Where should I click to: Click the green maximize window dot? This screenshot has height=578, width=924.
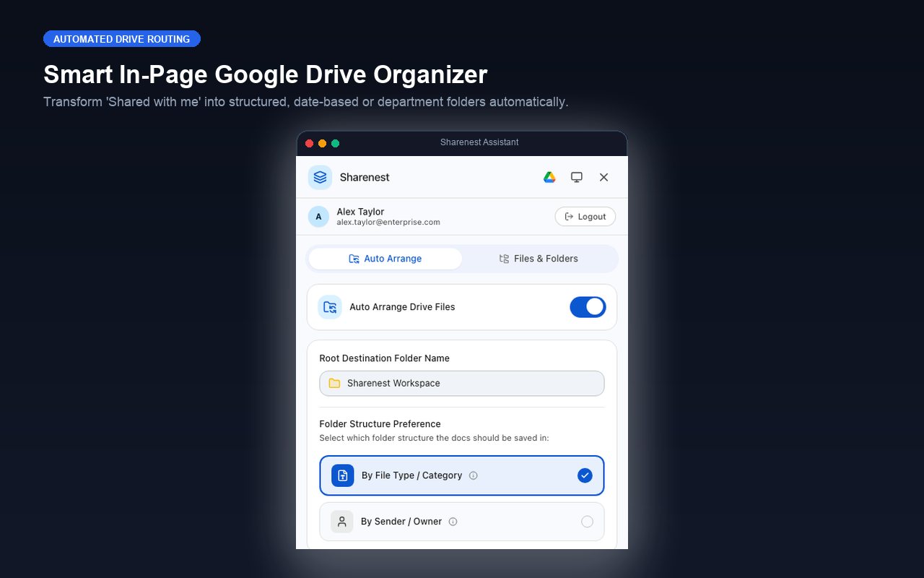(x=335, y=143)
